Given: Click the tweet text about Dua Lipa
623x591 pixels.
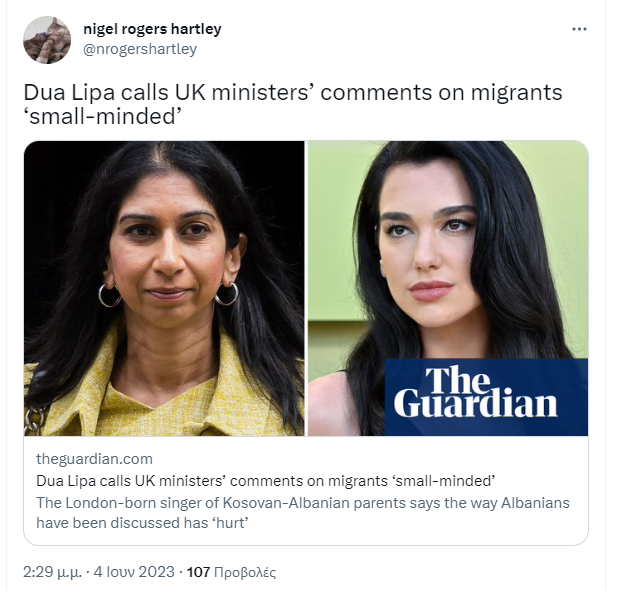Looking at the screenshot, I should [x=293, y=104].
